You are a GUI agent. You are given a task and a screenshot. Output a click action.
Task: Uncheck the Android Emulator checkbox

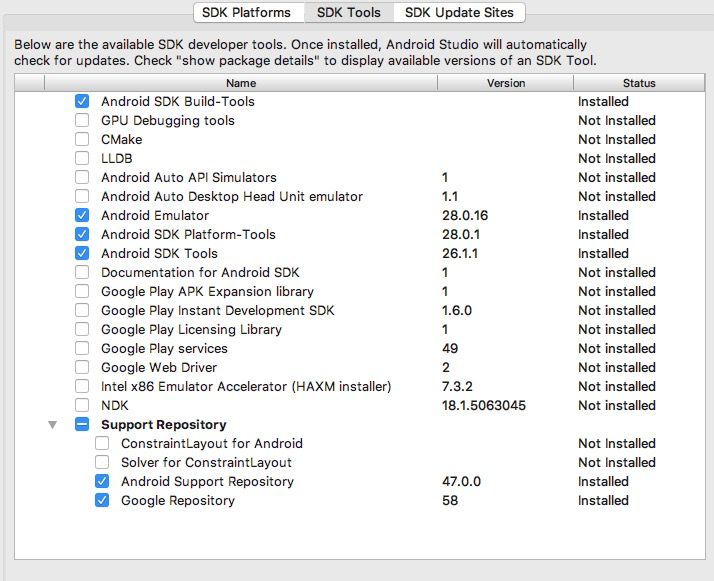click(82, 215)
